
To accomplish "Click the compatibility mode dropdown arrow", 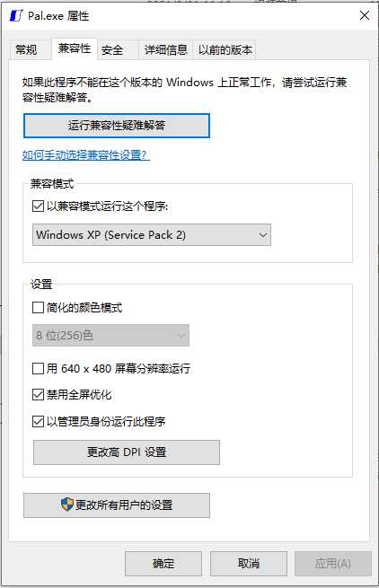I will click(262, 234).
